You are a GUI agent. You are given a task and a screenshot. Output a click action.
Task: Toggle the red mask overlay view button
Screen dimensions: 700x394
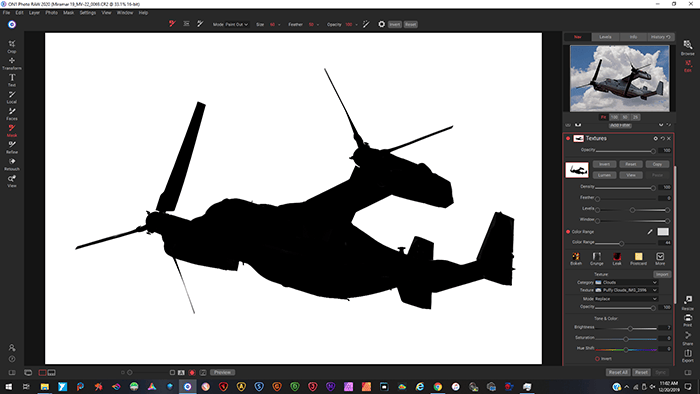pos(192,372)
